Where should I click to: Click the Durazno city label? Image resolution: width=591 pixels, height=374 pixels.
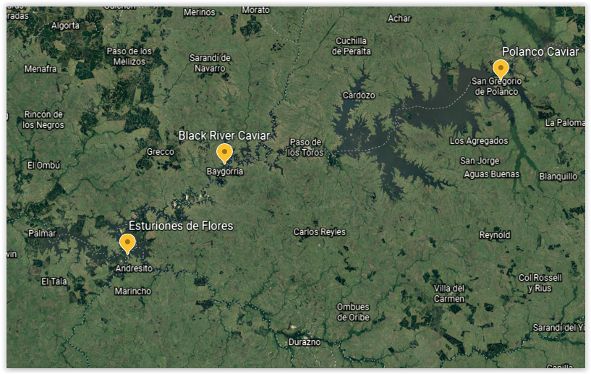(x=304, y=342)
